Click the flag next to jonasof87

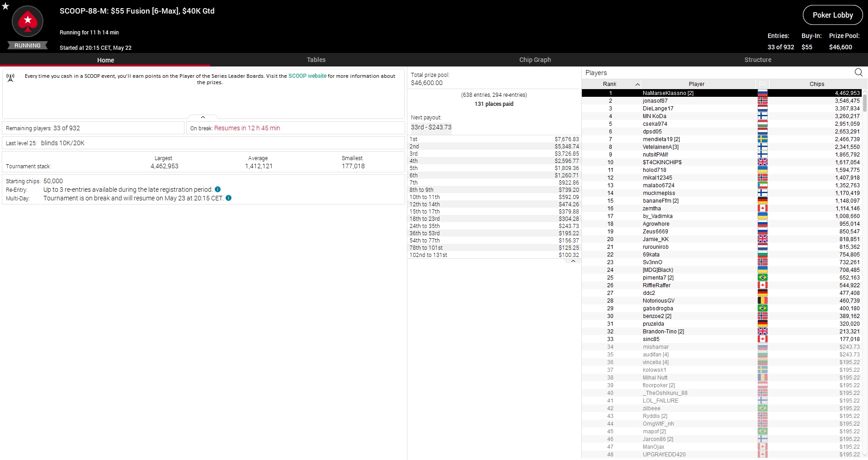point(763,101)
